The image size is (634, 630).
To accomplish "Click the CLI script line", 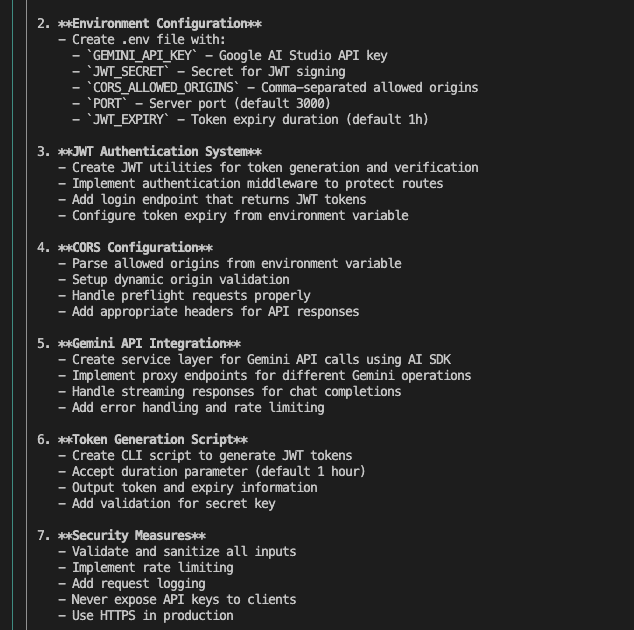I will 205,455.
